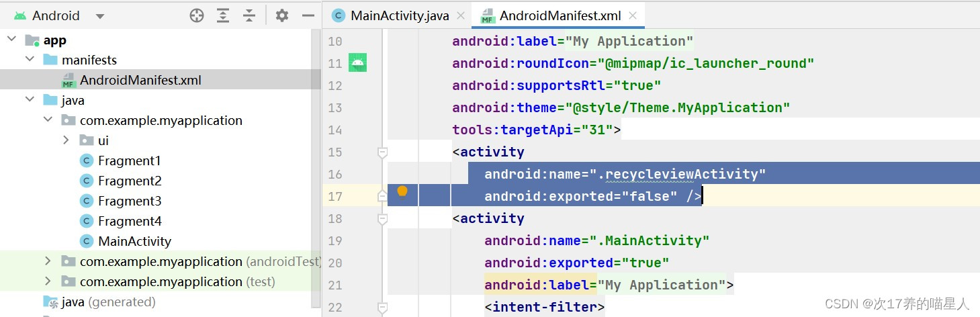The image size is (980, 317).
Task: Expand com.example.myapplication (androidTest) package
Action: coord(48,261)
